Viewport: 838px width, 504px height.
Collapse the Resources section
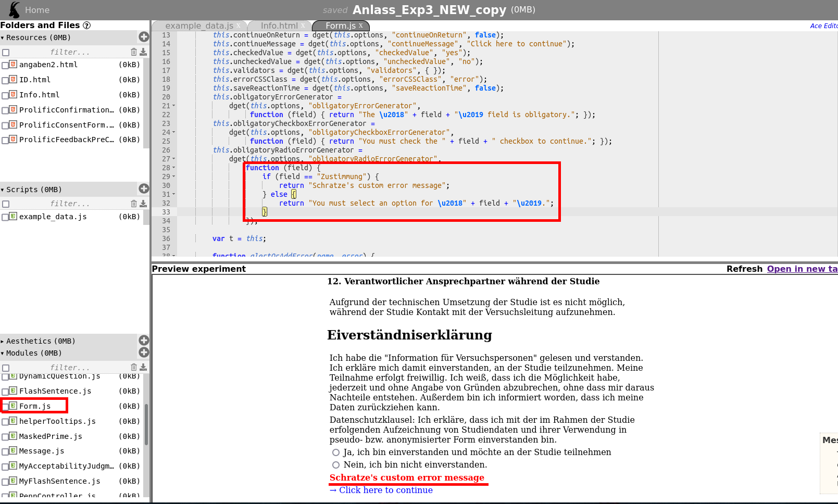pyautogui.click(x=3, y=38)
